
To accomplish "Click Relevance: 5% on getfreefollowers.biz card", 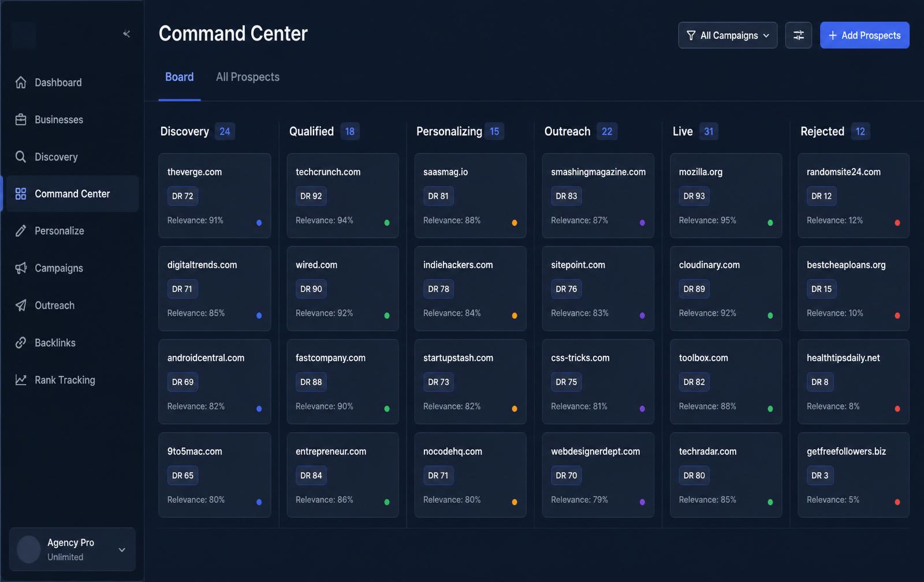I will [x=833, y=500].
